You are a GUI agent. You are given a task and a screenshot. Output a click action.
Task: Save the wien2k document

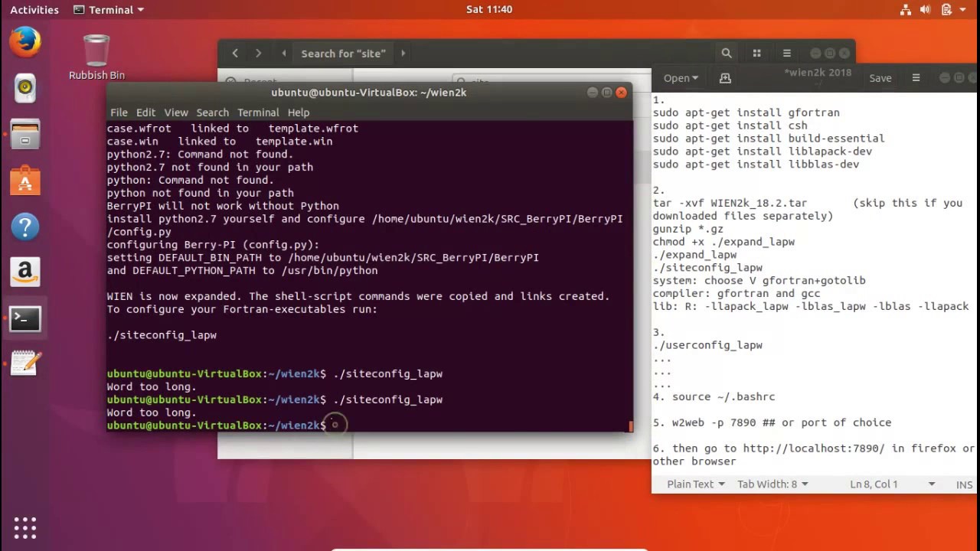[x=880, y=78]
